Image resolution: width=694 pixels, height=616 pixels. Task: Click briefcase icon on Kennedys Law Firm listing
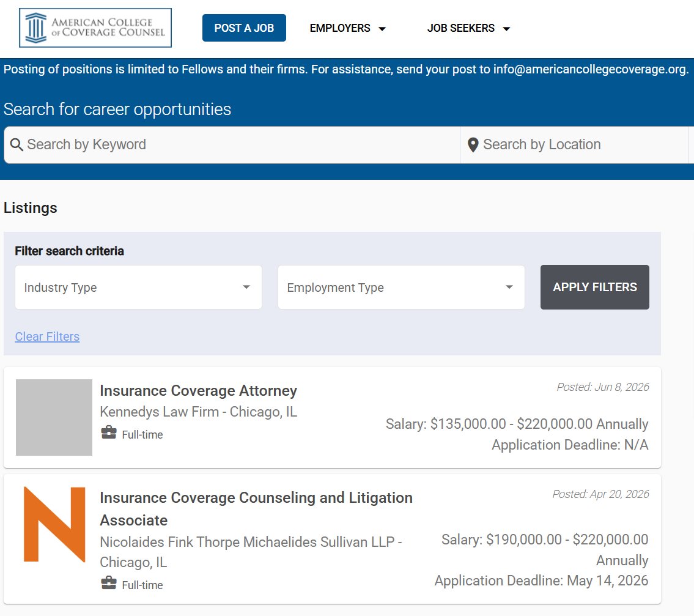(109, 432)
